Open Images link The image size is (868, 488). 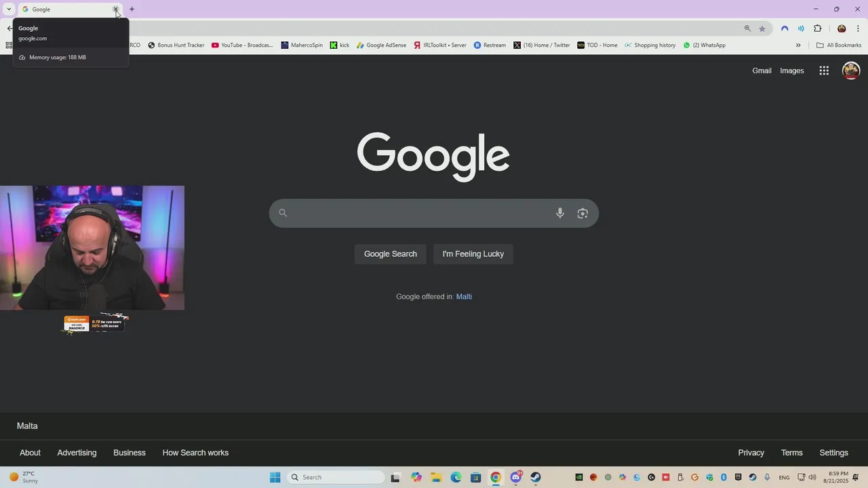[791, 70]
